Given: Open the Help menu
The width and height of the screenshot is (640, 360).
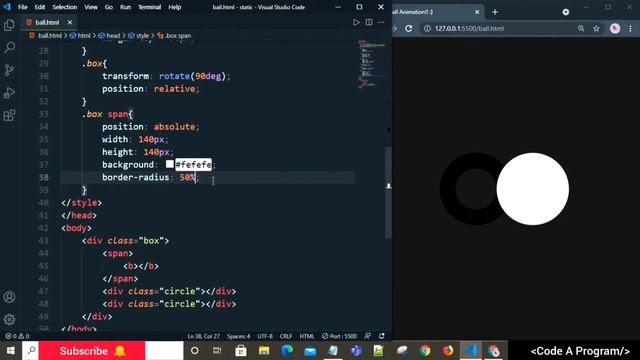Looking at the screenshot, I should click(x=175, y=7).
